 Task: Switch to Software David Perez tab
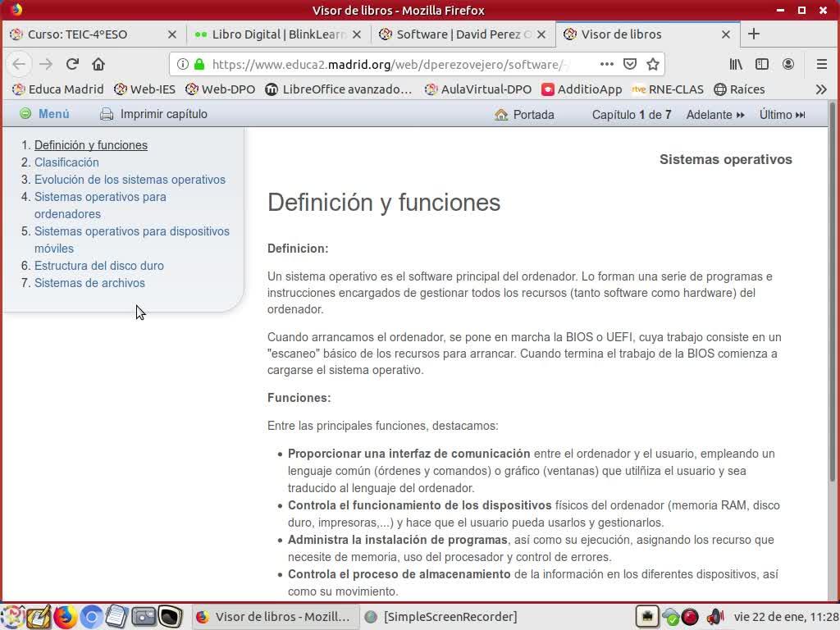[463, 34]
